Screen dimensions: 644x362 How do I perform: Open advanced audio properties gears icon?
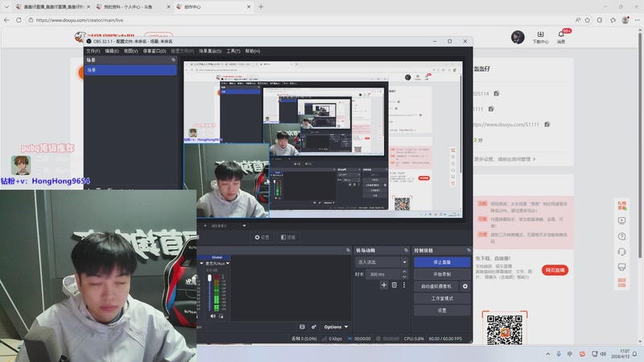click(x=314, y=327)
